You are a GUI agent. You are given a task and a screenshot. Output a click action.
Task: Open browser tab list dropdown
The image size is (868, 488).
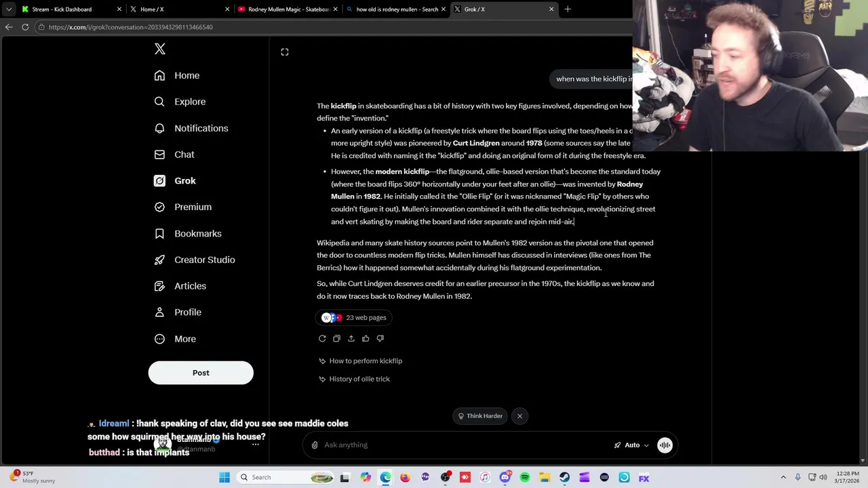coord(9,9)
